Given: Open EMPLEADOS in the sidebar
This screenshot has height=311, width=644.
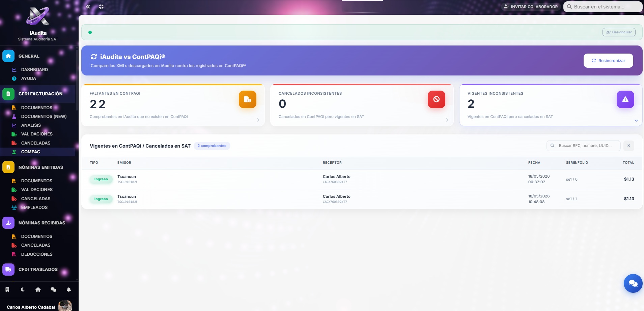Looking at the screenshot, I should (34, 208).
